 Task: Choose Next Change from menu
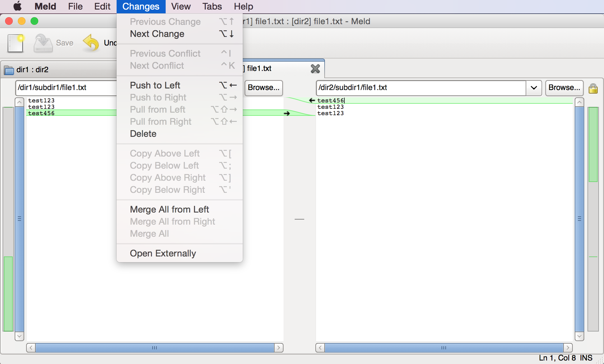[180, 34]
